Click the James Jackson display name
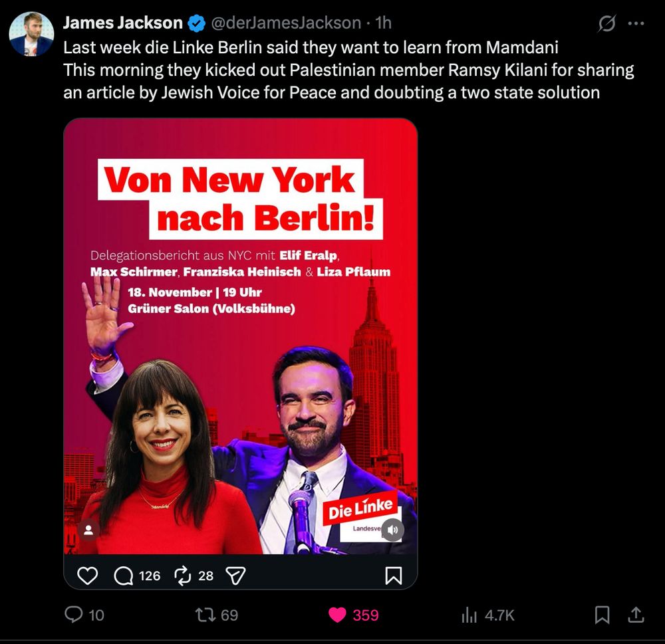 122,23
